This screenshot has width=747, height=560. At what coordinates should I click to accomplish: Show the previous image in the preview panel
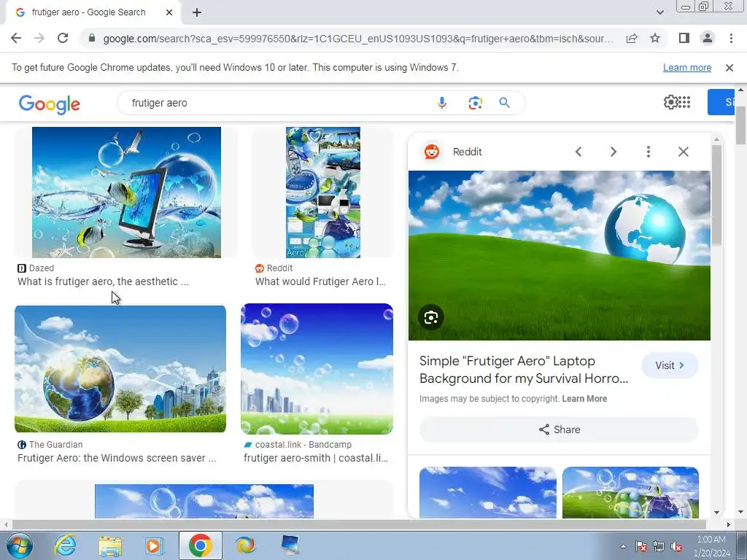pyautogui.click(x=578, y=152)
